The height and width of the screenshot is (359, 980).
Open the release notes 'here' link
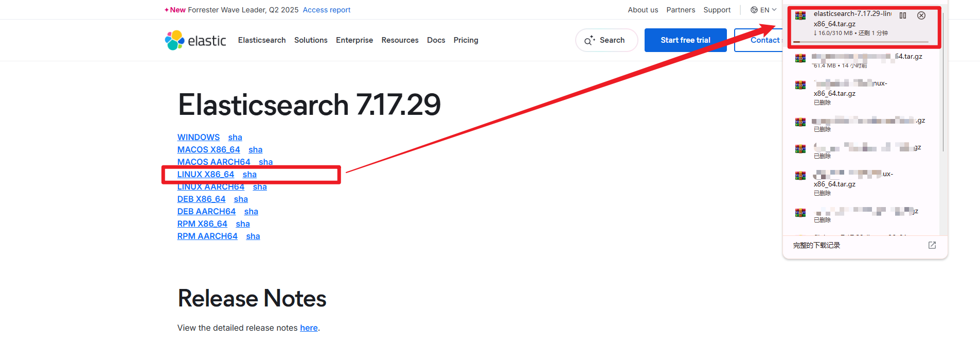coord(309,328)
